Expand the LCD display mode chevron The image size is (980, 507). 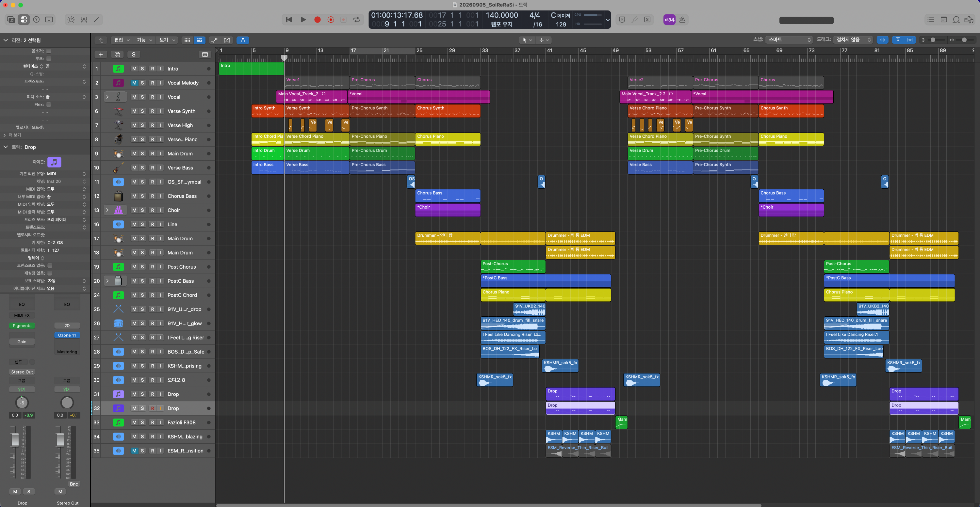(608, 20)
